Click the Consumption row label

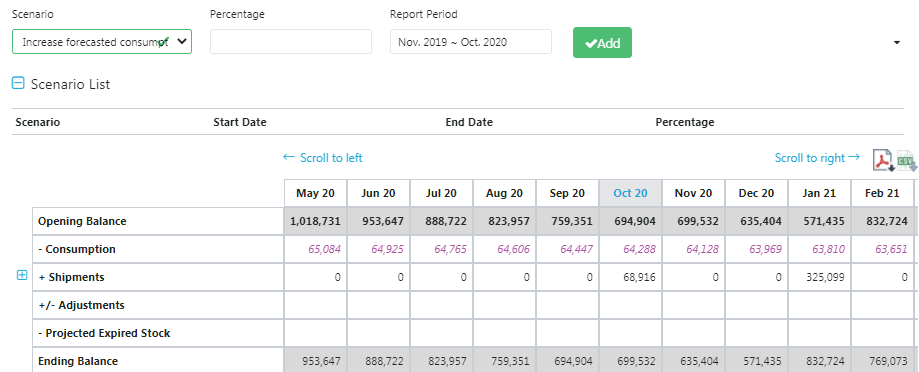click(77, 249)
